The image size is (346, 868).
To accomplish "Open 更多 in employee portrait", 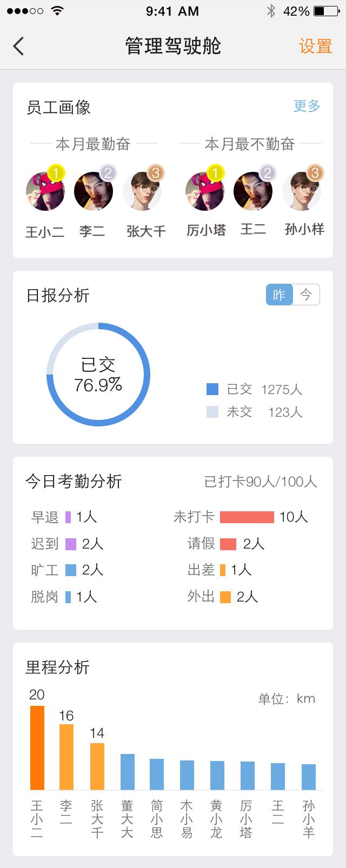I will [307, 106].
